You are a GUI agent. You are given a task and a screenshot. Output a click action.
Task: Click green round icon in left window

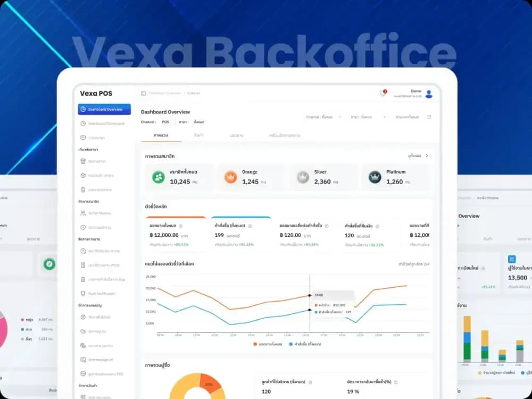tap(49, 264)
